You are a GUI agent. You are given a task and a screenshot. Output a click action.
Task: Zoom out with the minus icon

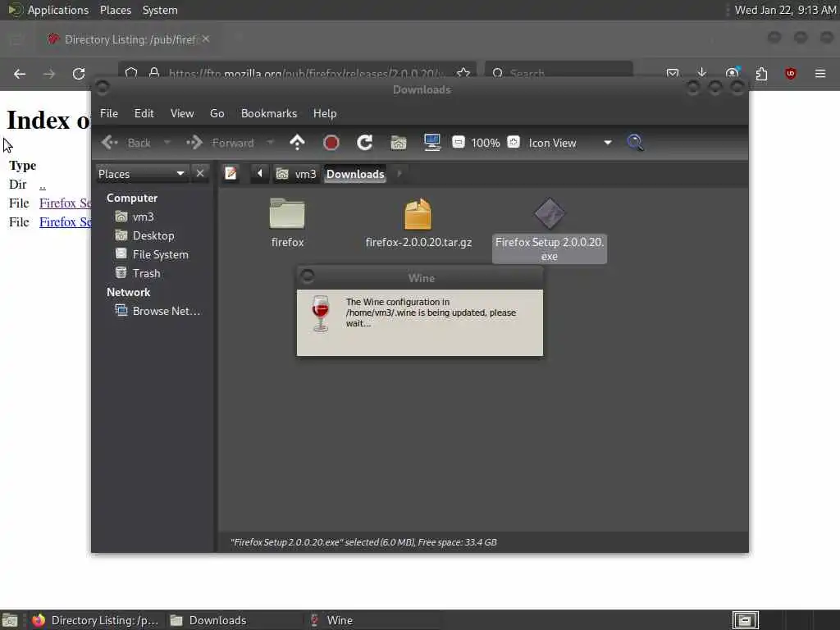click(x=458, y=142)
